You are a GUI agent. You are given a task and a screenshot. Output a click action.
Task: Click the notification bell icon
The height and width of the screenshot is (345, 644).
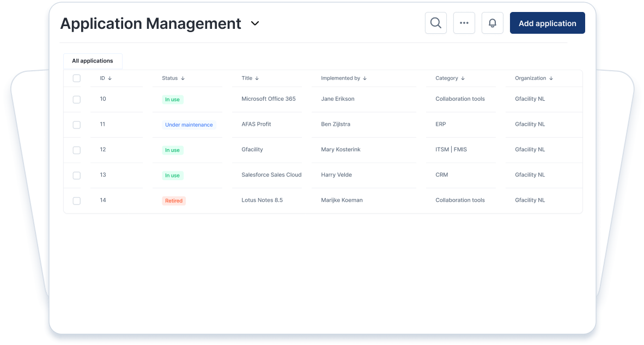(x=492, y=23)
